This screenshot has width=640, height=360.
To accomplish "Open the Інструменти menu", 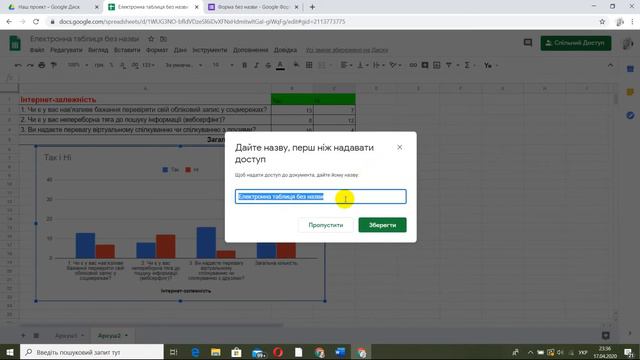I will 210,50.
